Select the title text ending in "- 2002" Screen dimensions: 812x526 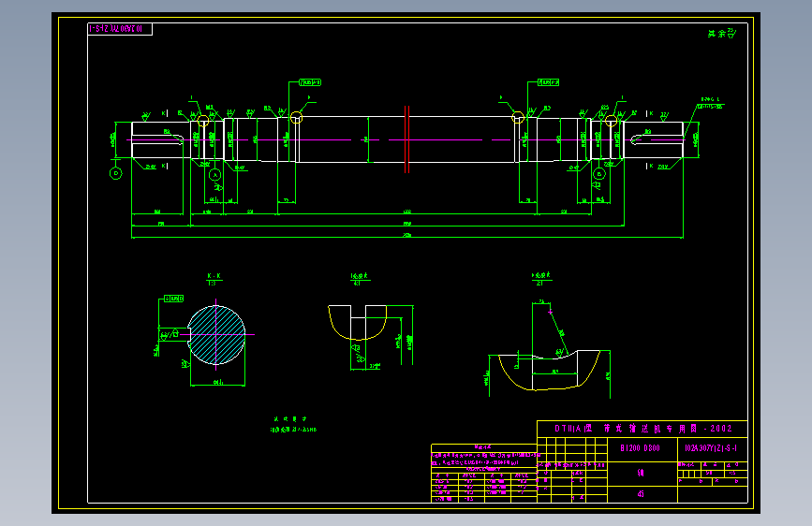[643, 429]
